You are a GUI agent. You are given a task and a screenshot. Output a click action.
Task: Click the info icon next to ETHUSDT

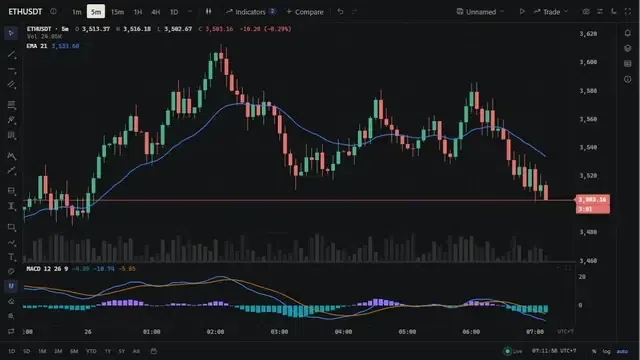click(x=53, y=11)
